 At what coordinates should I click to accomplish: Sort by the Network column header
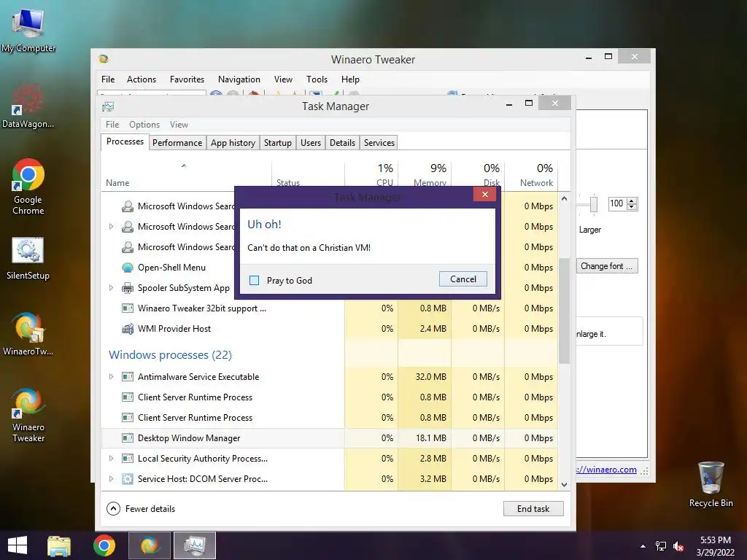click(531, 175)
